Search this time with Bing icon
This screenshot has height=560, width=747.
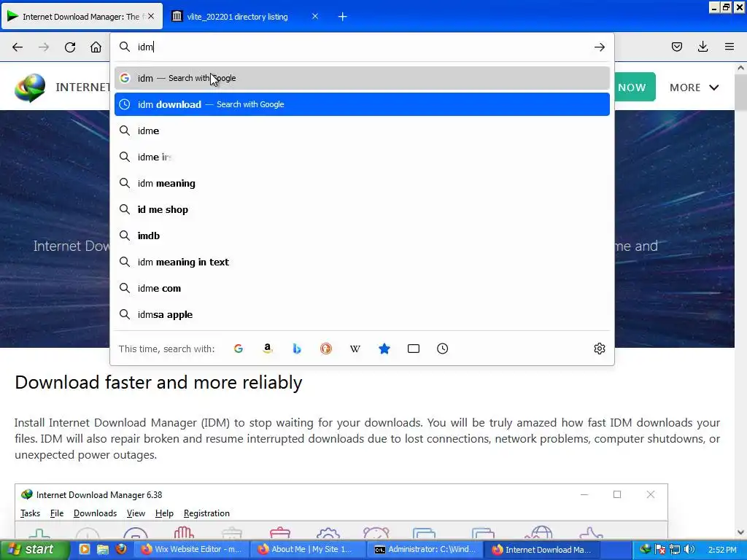(297, 349)
